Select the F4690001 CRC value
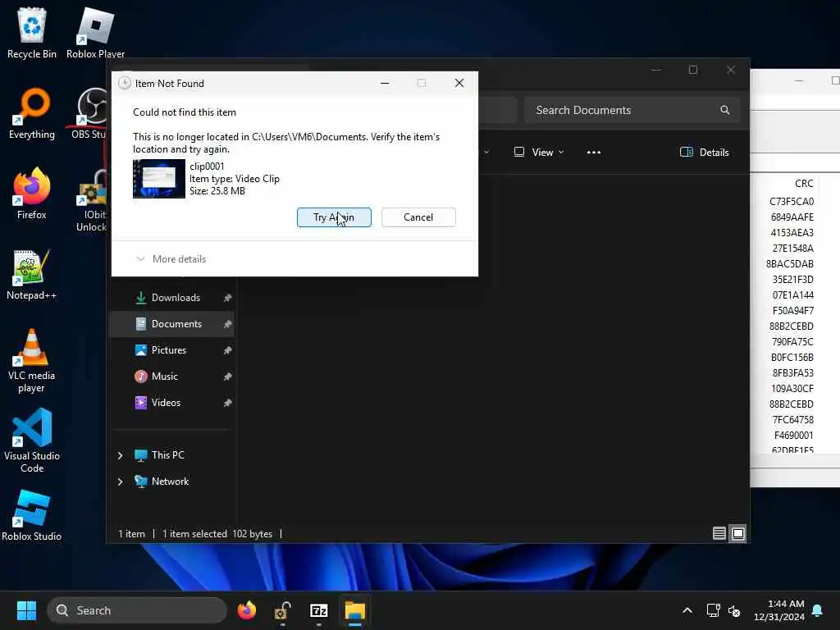The image size is (840, 630). coord(793,435)
